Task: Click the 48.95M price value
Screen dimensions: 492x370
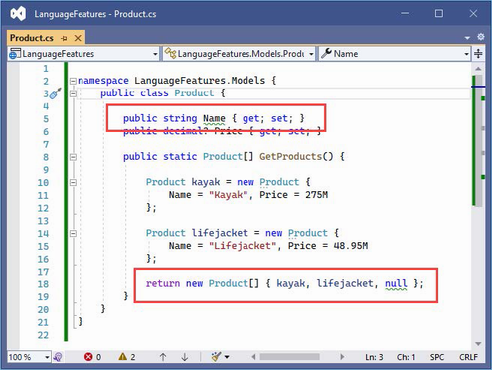Action: click(x=351, y=246)
